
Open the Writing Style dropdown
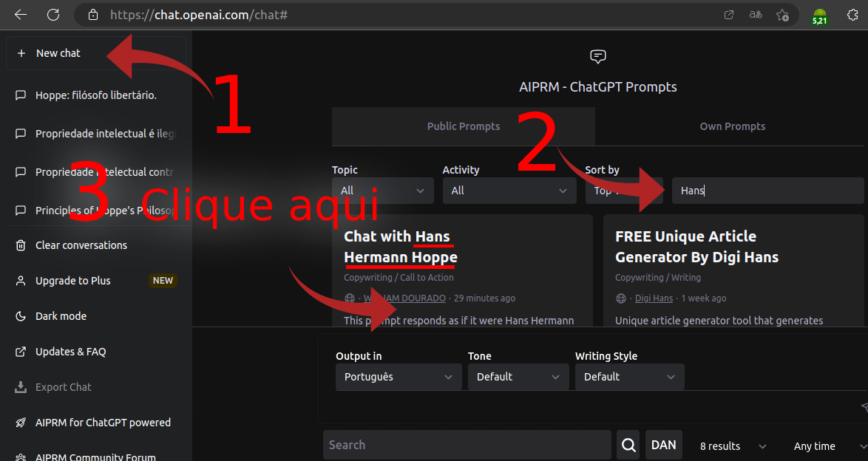[x=629, y=377]
